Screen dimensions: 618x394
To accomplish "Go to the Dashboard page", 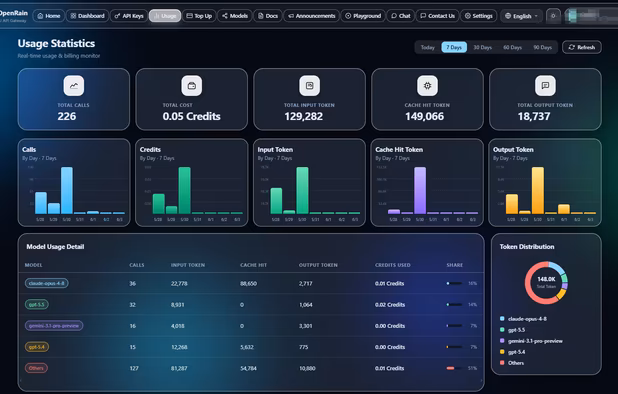I will 87,16.
